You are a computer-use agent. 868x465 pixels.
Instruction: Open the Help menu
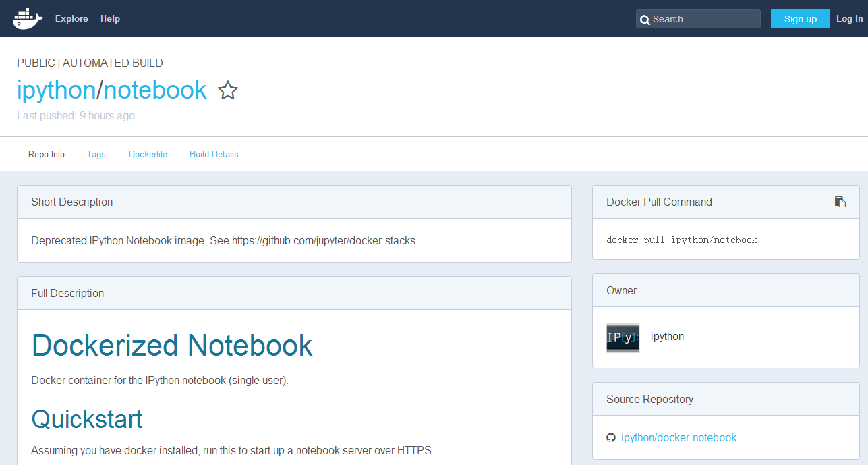click(110, 18)
